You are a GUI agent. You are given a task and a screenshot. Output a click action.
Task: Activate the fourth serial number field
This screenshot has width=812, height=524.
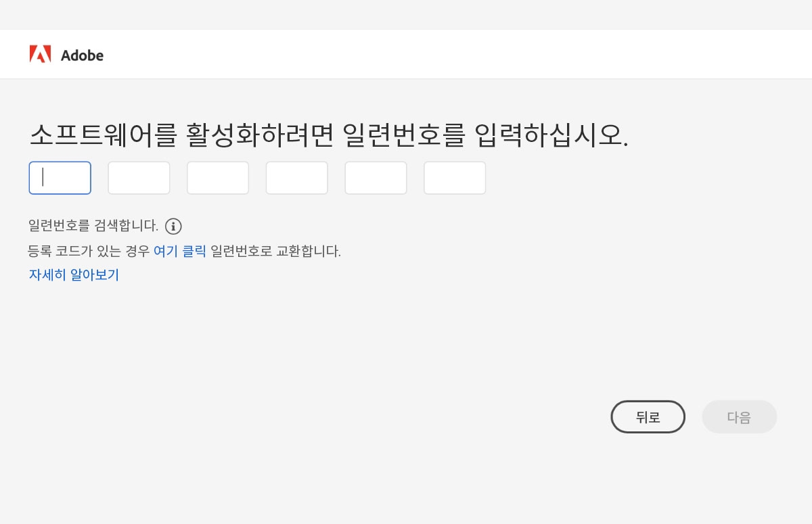pyautogui.click(x=296, y=178)
